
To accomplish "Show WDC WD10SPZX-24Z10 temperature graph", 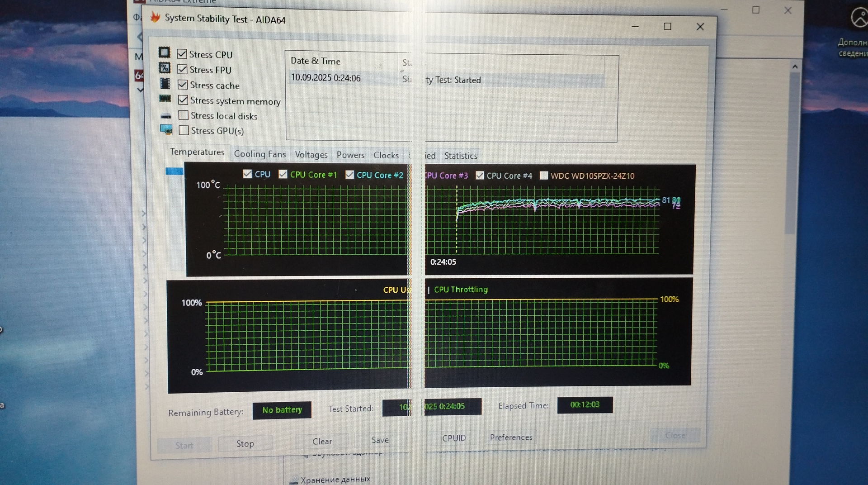I will [x=544, y=176].
